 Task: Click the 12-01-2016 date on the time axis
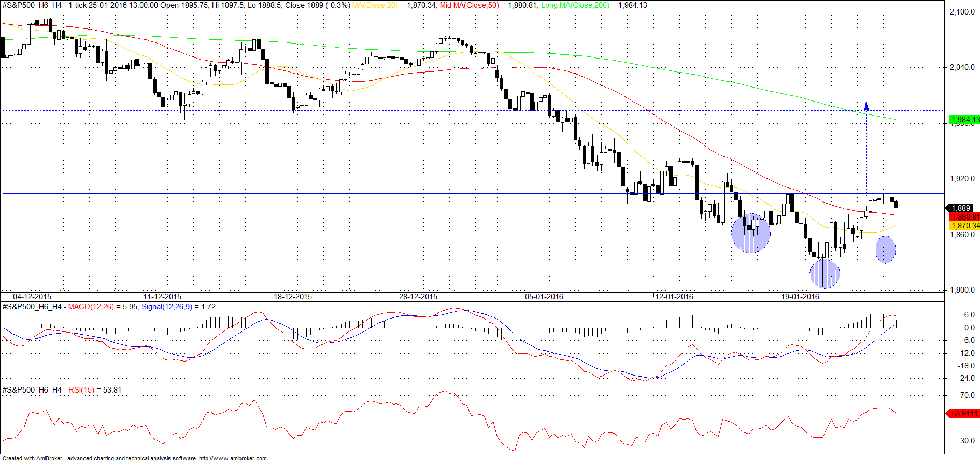(x=674, y=297)
